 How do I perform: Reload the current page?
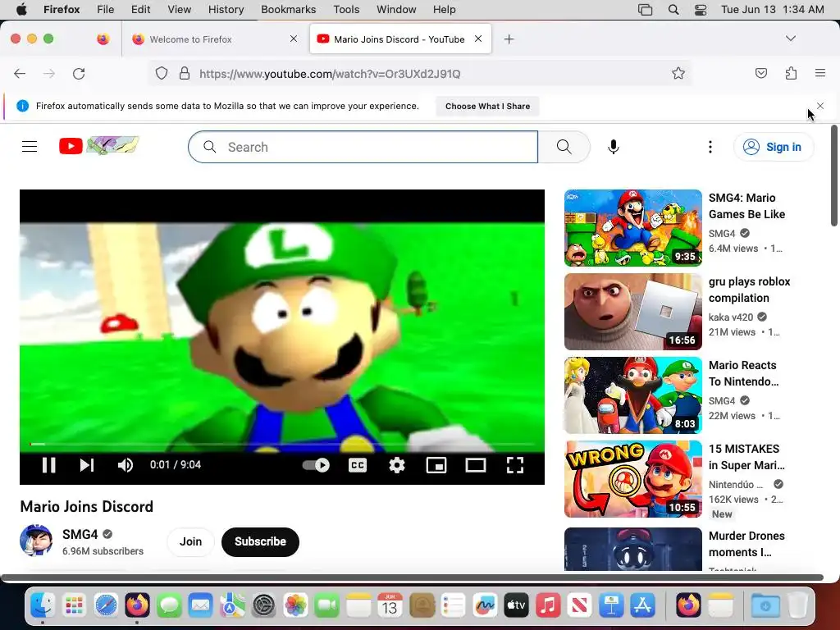79,73
